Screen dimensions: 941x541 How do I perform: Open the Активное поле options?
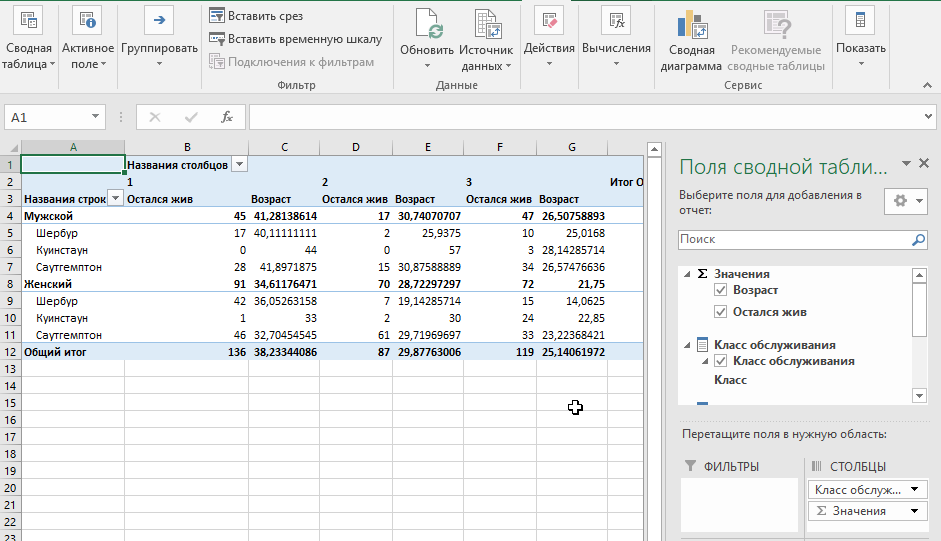(88, 39)
